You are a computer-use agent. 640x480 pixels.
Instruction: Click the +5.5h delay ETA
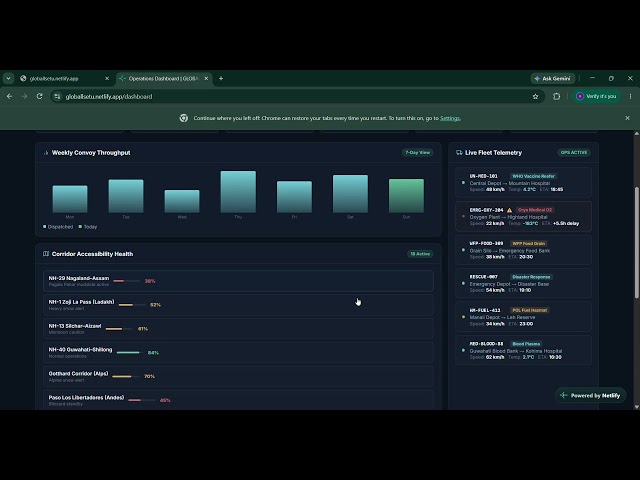pyautogui.click(x=566, y=223)
